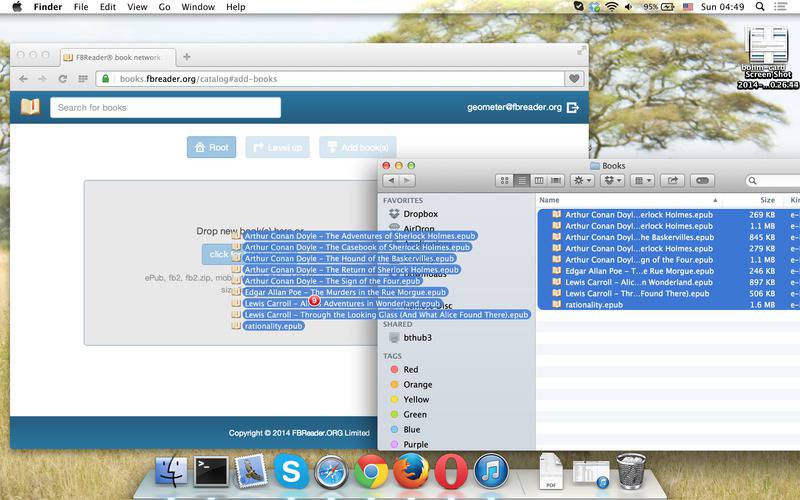This screenshot has width=800, height=500.
Task: Launch iTunes from the Dock
Action: [491, 471]
